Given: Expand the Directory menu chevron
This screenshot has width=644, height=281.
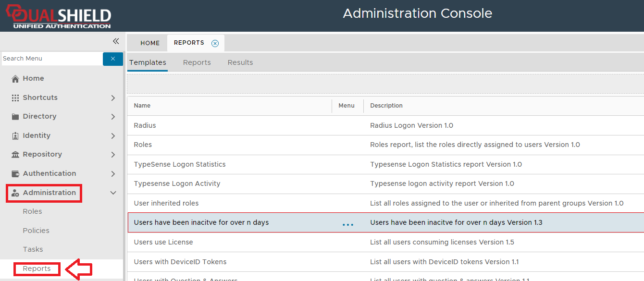Looking at the screenshot, I should tap(113, 117).
